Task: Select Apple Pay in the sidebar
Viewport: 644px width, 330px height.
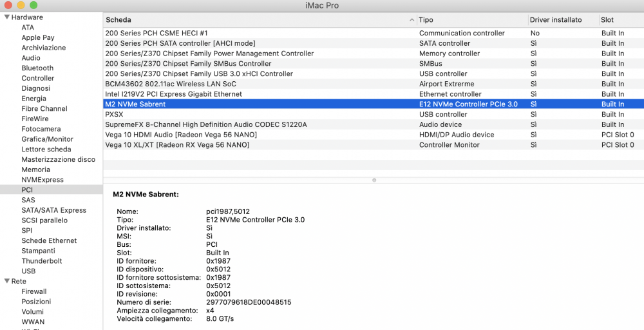Action: 38,37
